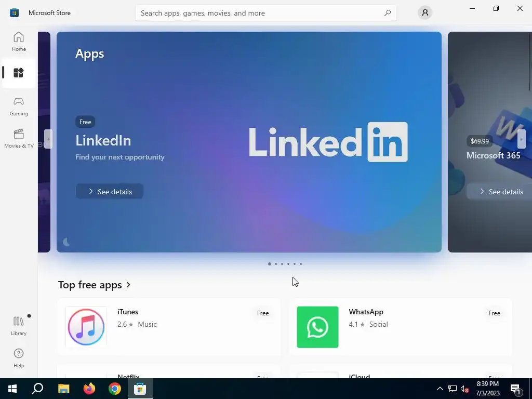Open File Explorer from the taskbar
Screen dimensions: 532x399
coord(63,389)
